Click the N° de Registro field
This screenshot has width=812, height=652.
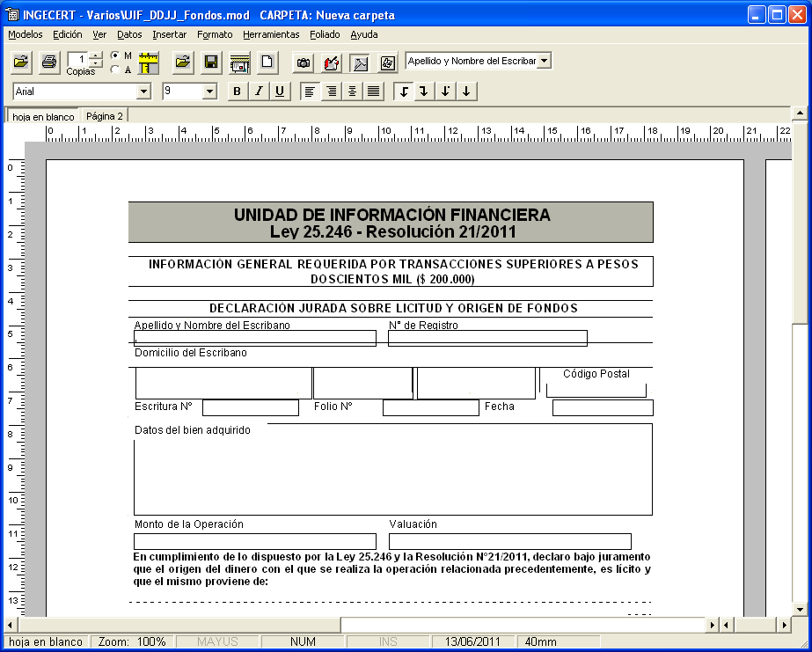click(x=487, y=338)
